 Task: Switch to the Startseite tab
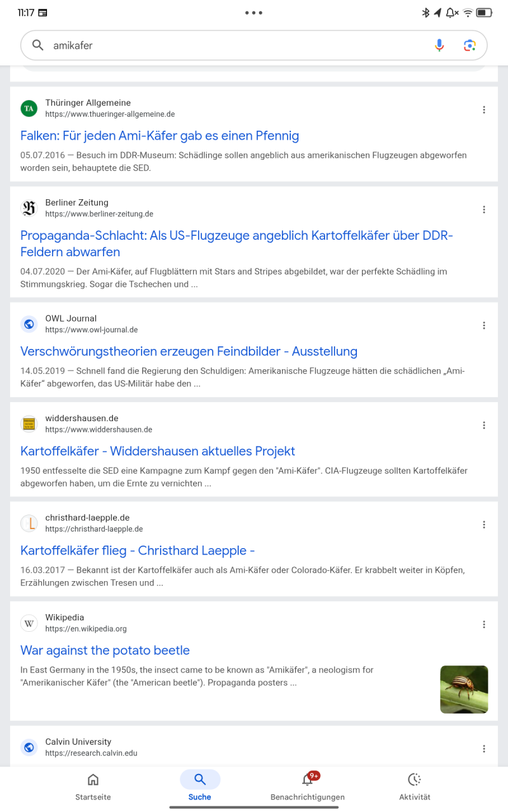click(93, 787)
